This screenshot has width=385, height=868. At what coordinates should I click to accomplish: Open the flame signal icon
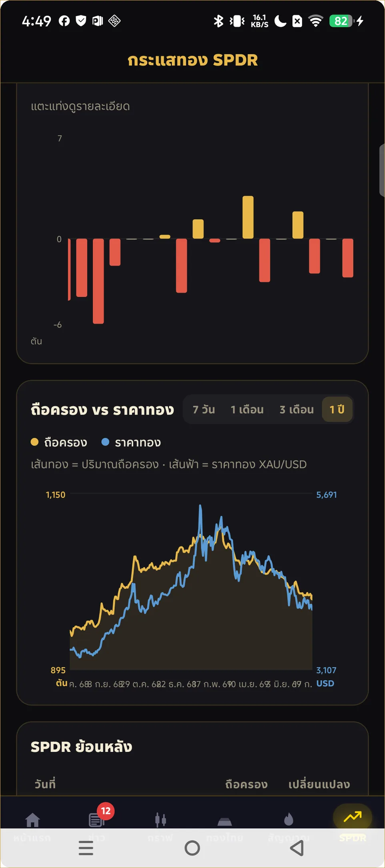(289, 819)
